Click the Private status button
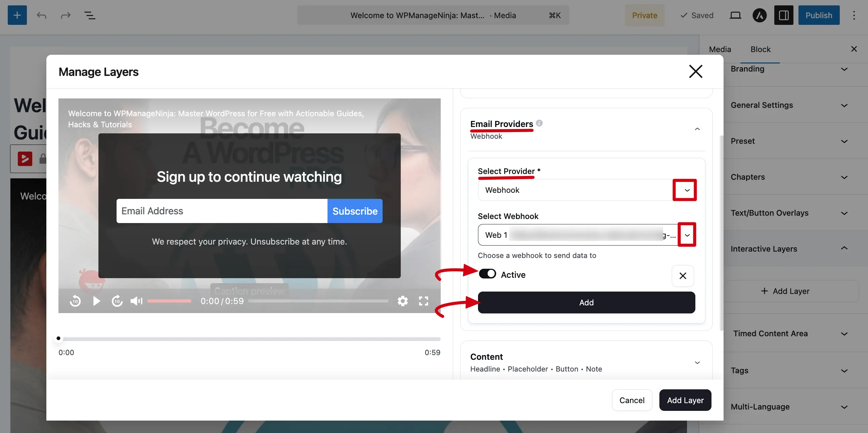Image resolution: width=868 pixels, height=433 pixels. coord(645,15)
